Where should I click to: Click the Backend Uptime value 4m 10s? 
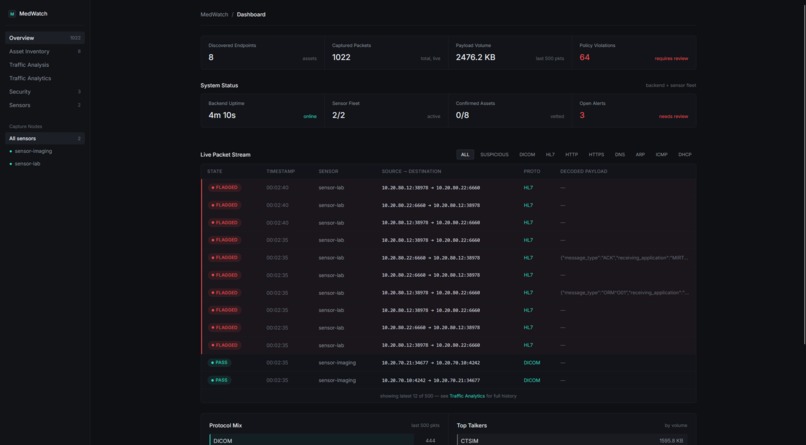point(222,116)
